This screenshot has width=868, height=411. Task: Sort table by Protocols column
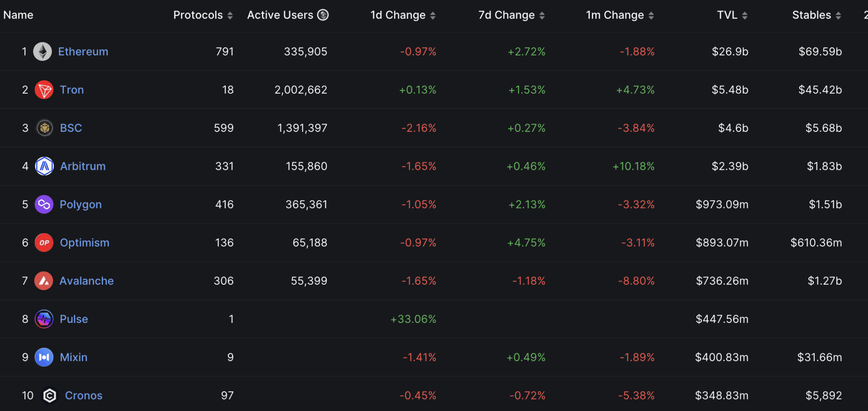(230, 16)
